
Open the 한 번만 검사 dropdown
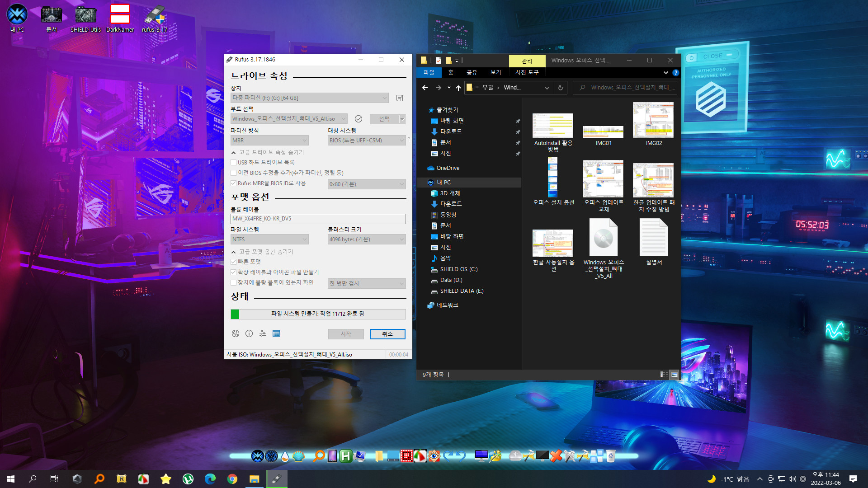(x=367, y=283)
